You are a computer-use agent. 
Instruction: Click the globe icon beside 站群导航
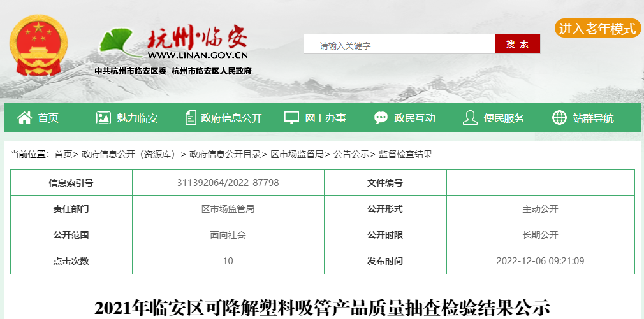coord(559,118)
